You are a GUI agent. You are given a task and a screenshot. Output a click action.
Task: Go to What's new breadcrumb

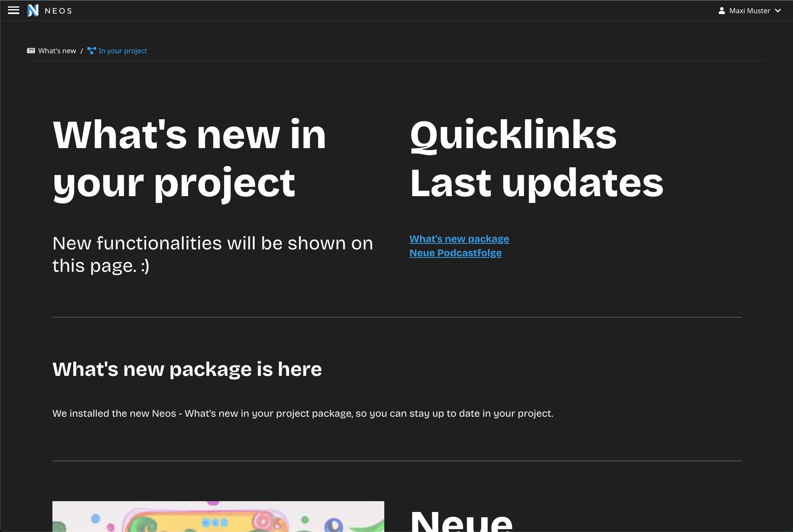[57, 51]
